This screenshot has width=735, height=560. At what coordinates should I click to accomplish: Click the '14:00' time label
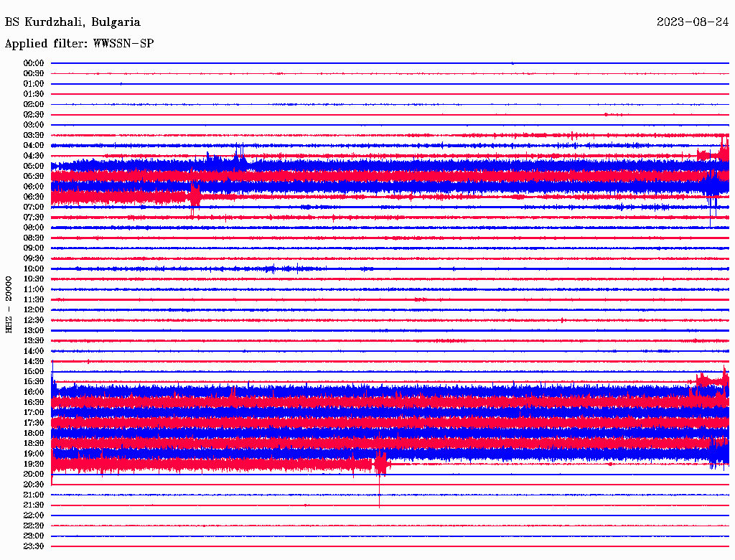coord(34,351)
